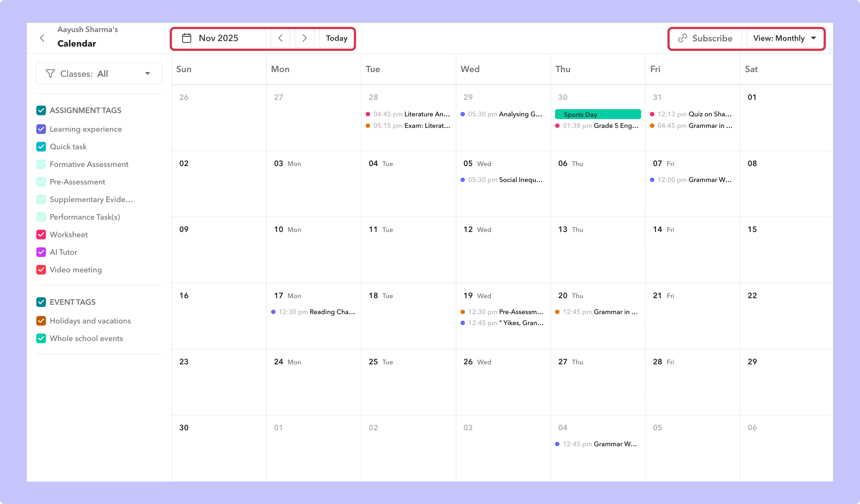Toggle the Performance Task(s) checkbox
This screenshot has width=860, height=504.
(41, 217)
